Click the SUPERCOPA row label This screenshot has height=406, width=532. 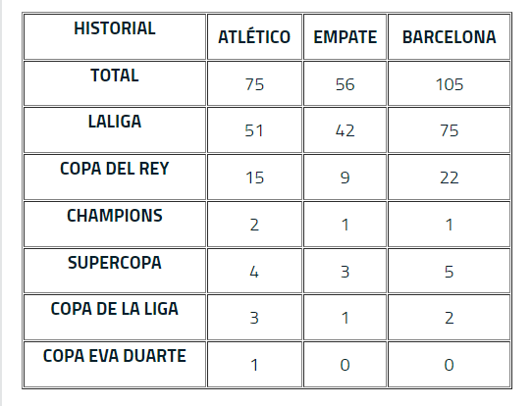115,263
